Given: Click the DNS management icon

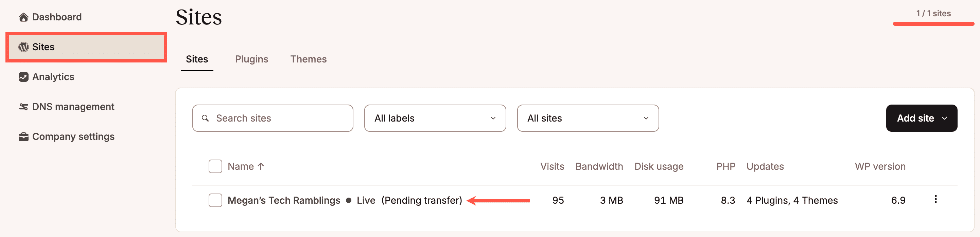Looking at the screenshot, I should (23, 107).
